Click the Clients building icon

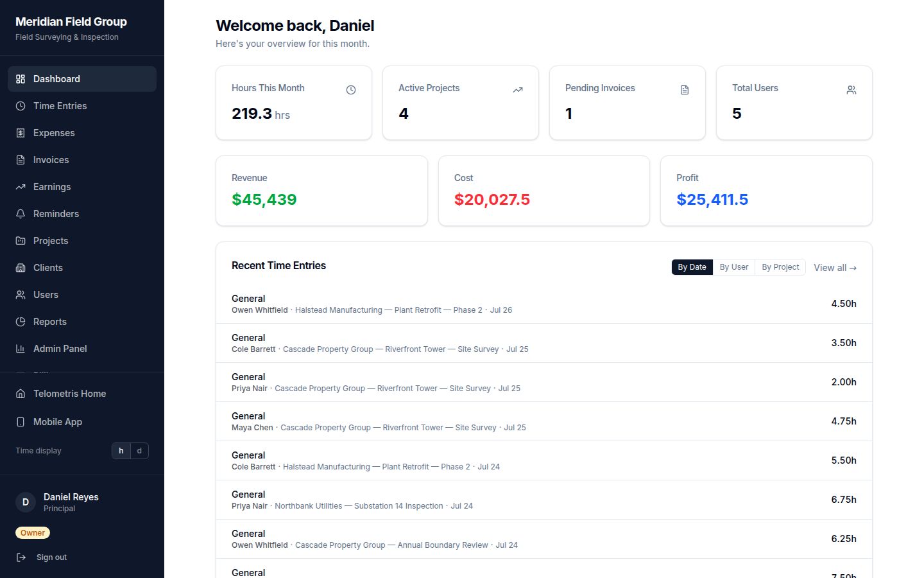point(21,268)
